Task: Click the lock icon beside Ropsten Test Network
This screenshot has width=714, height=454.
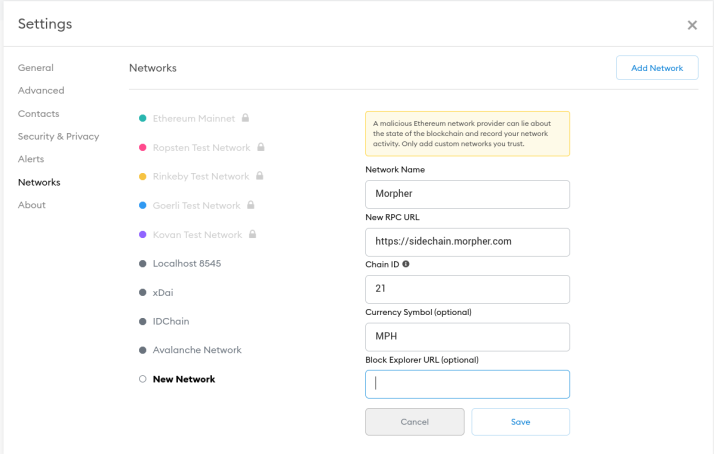Action: [261, 147]
